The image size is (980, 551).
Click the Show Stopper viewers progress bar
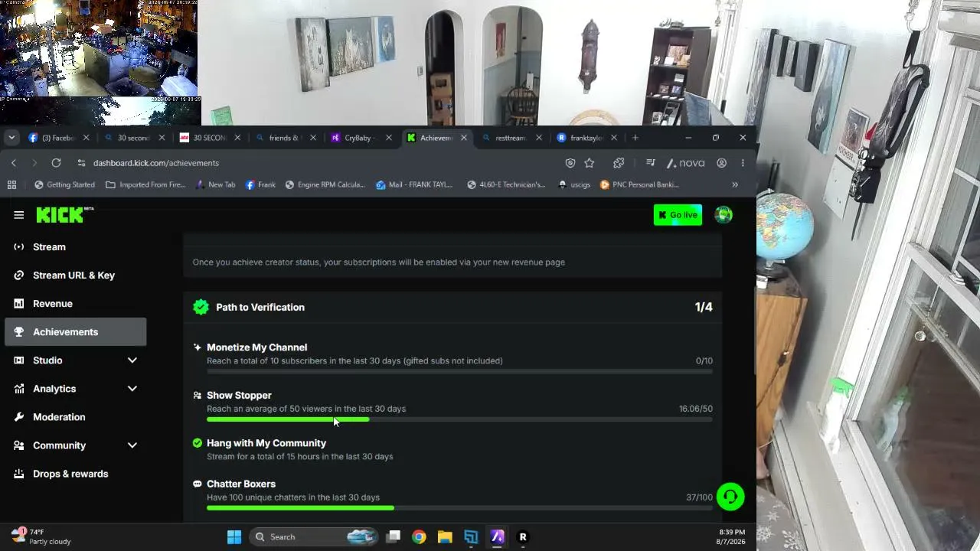tap(459, 419)
